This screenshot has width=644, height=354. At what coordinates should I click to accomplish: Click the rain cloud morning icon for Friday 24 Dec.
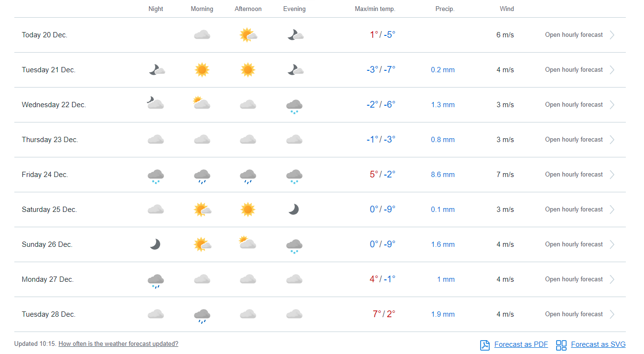click(x=202, y=176)
